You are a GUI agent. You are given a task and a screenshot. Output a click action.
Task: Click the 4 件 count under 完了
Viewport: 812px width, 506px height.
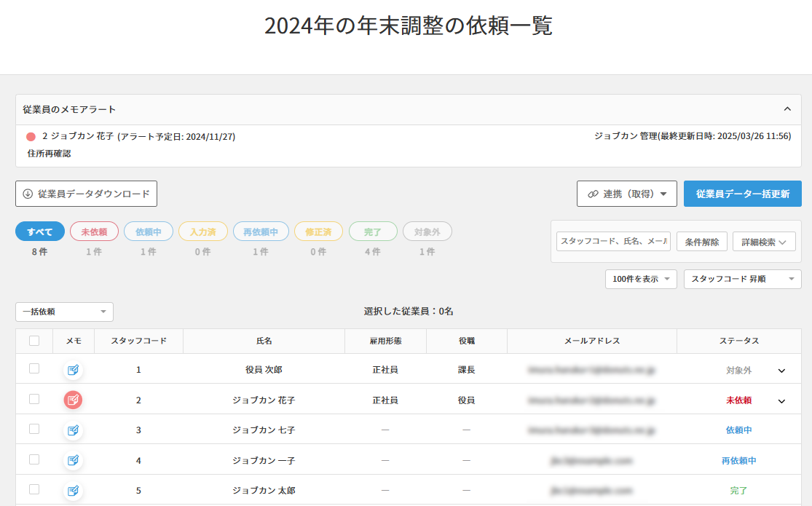pos(373,252)
